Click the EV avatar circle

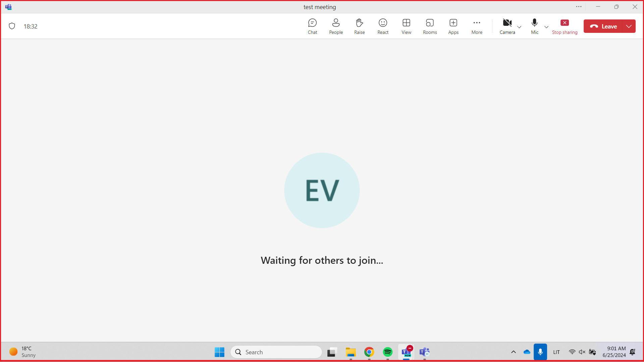322,190
